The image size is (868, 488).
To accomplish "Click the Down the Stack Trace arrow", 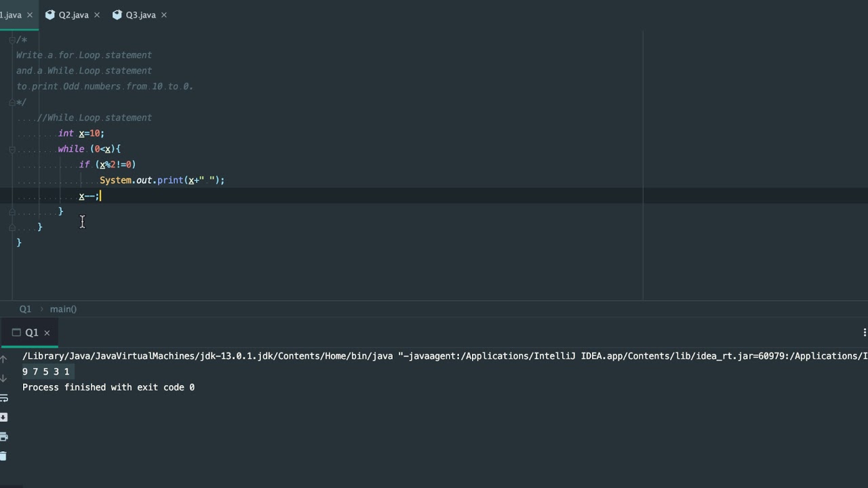I will tap(3, 378).
